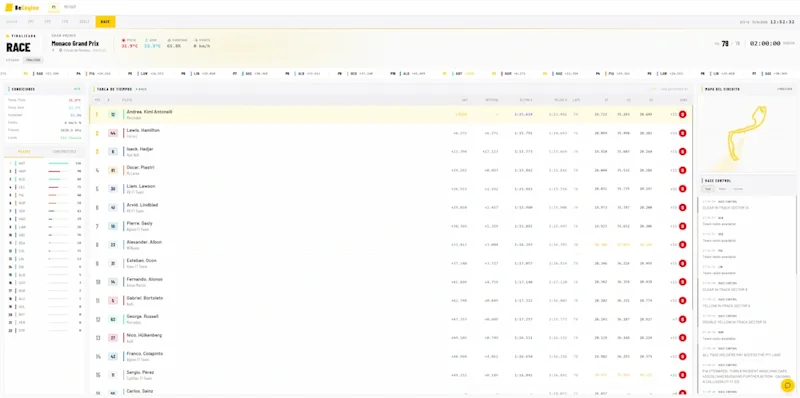
Task: Click car number 81 badge for Piastri
Action: coord(113,170)
